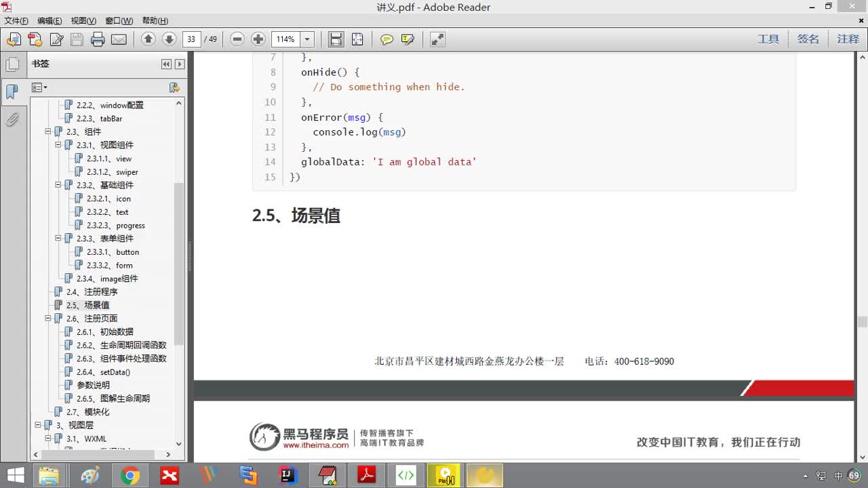The height and width of the screenshot is (488, 868).
Task: Collapse the 3、视图层 node
Action: coord(38,426)
